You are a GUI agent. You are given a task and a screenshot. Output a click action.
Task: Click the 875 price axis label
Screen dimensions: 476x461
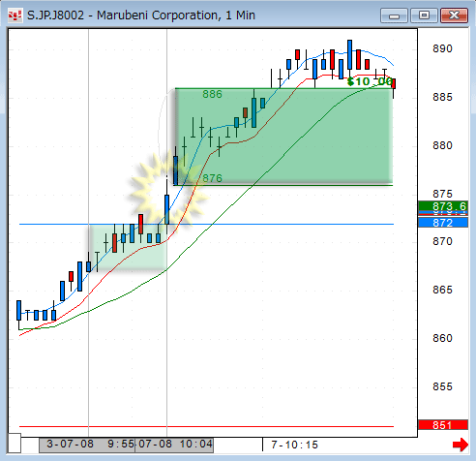click(x=442, y=194)
